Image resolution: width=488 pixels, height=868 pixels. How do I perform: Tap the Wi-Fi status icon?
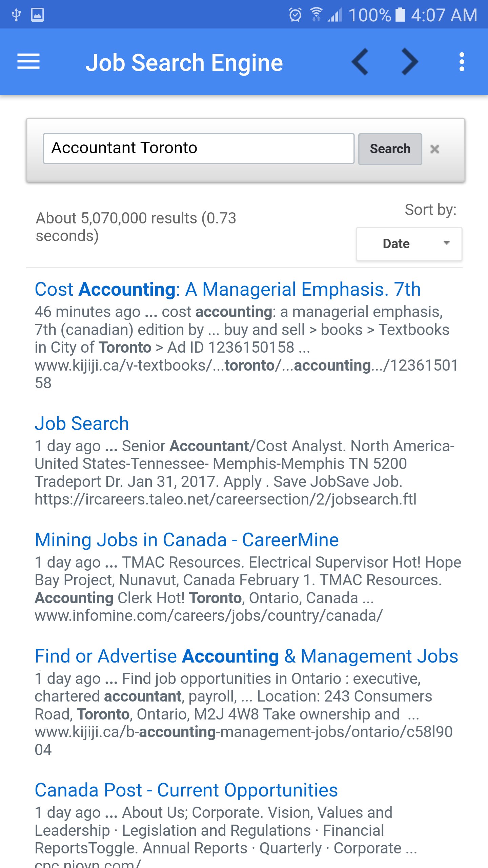click(316, 15)
